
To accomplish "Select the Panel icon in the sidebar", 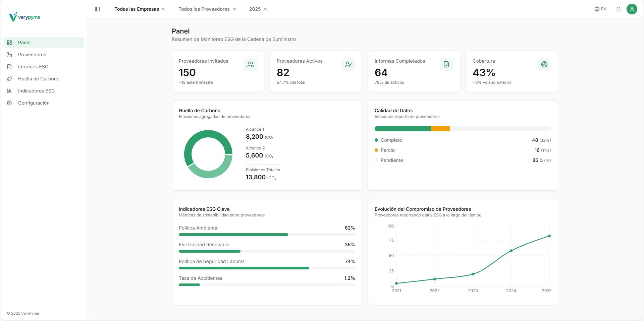I will tap(9, 43).
